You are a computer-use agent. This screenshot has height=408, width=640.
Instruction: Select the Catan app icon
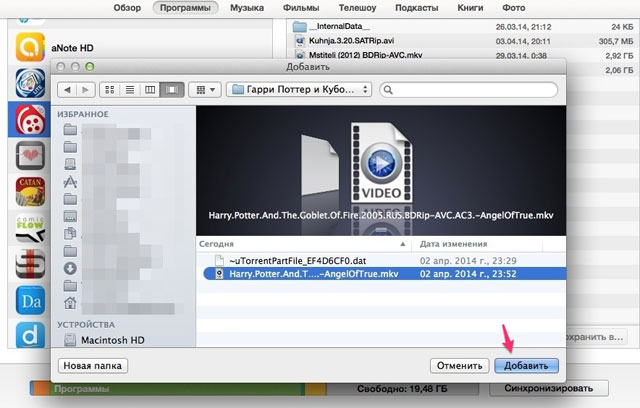[30, 191]
